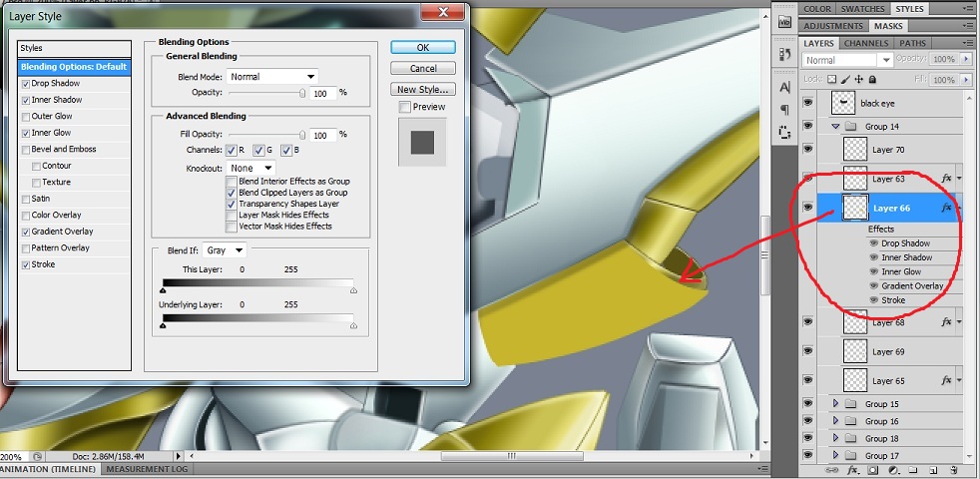The width and height of the screenshot is (980, 479).
Task: Click the fx icon on Layer 66
Action: [x=946, y=208]
